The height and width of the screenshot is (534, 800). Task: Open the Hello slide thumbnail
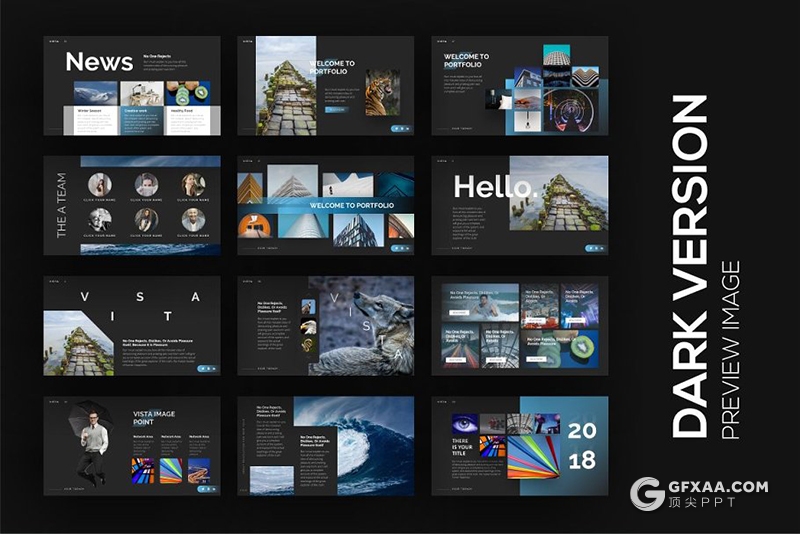tap(519, 206)
